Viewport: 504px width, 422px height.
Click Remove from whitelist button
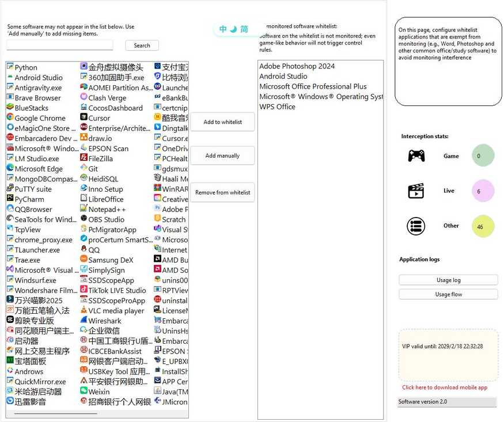222,192
